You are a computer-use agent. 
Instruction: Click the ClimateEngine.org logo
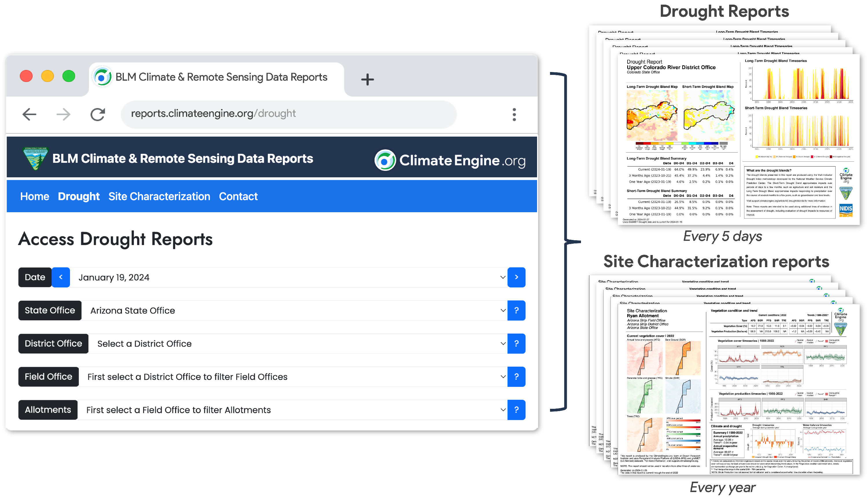(450, 160)
